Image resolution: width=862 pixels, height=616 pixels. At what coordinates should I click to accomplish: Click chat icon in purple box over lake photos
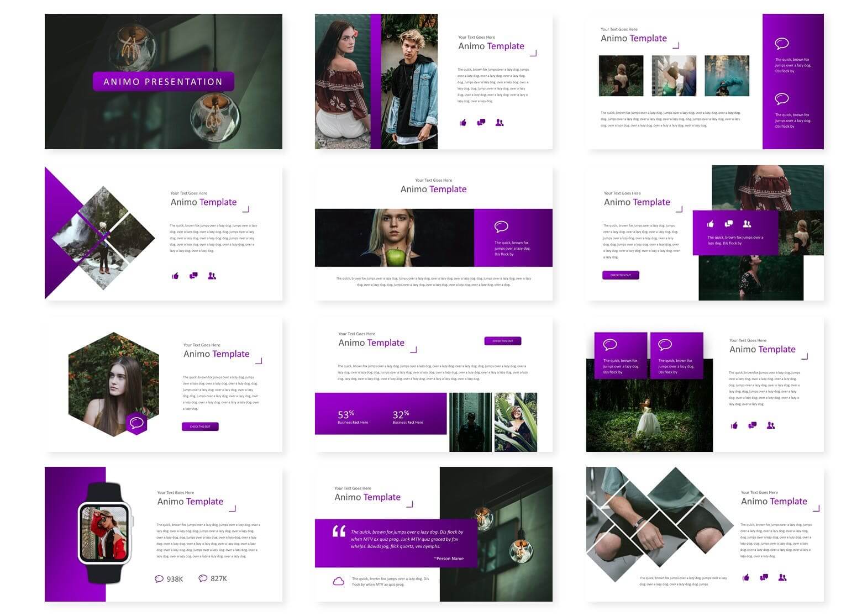coord(729,224)
